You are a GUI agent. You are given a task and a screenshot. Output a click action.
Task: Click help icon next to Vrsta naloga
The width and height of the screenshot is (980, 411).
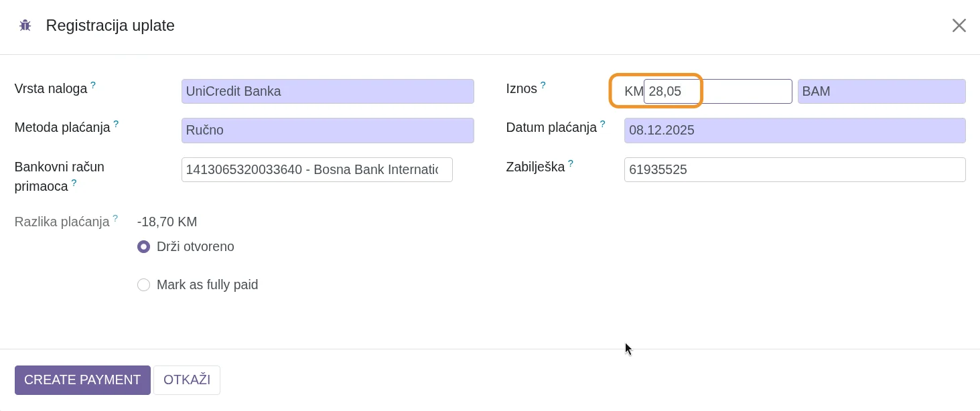point(93,85)
